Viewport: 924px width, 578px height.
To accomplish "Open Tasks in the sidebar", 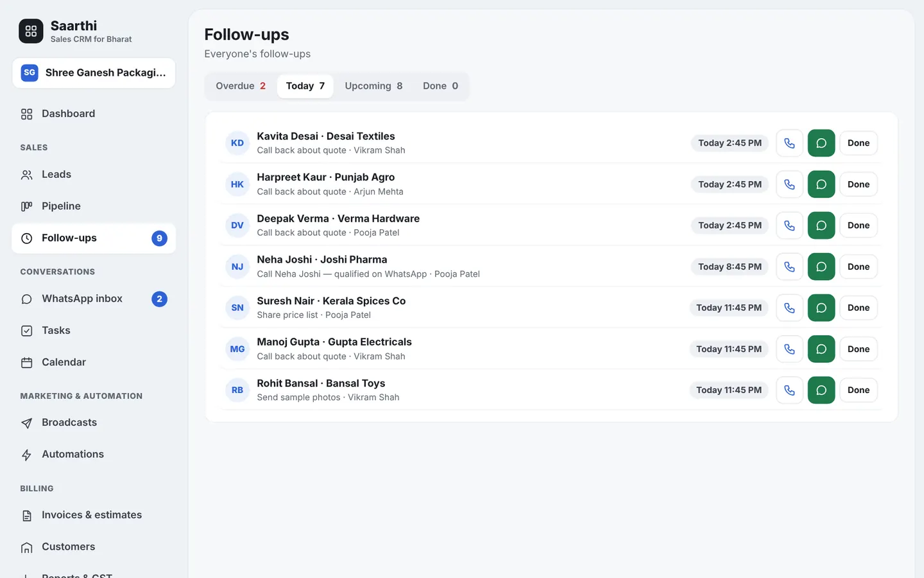I will click(94, 331).
